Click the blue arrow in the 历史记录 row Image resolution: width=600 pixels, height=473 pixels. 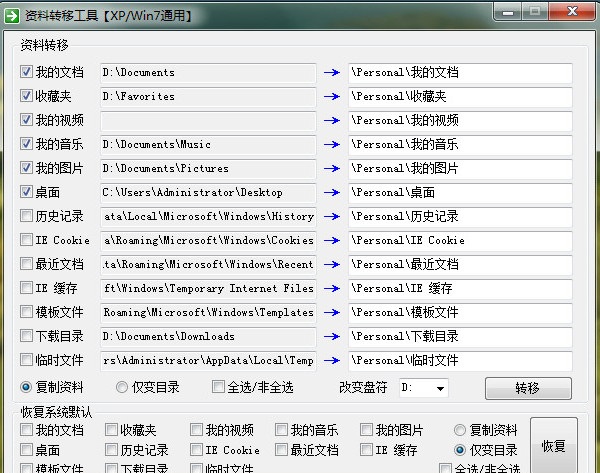[332, 216]
